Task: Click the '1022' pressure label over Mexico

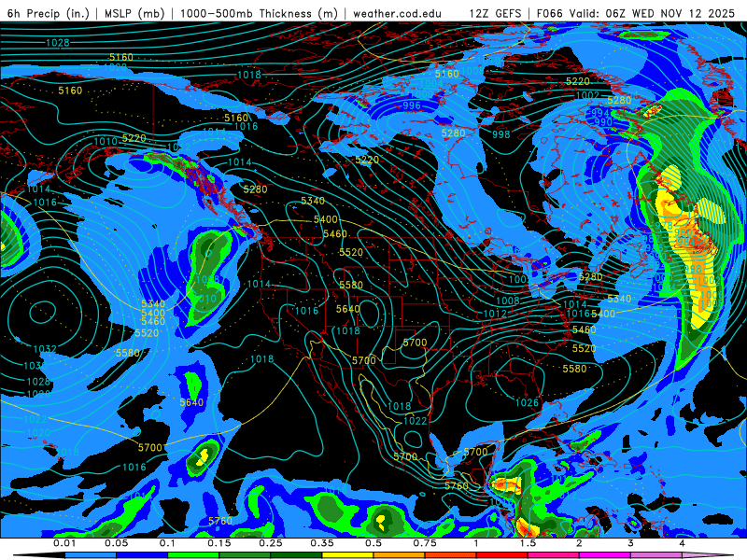Action: [x=415, y=421]
